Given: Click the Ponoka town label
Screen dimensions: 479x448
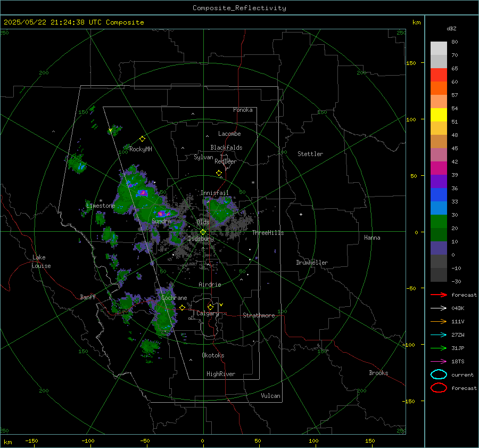Looking at the screenshot, I should point(243,110).
